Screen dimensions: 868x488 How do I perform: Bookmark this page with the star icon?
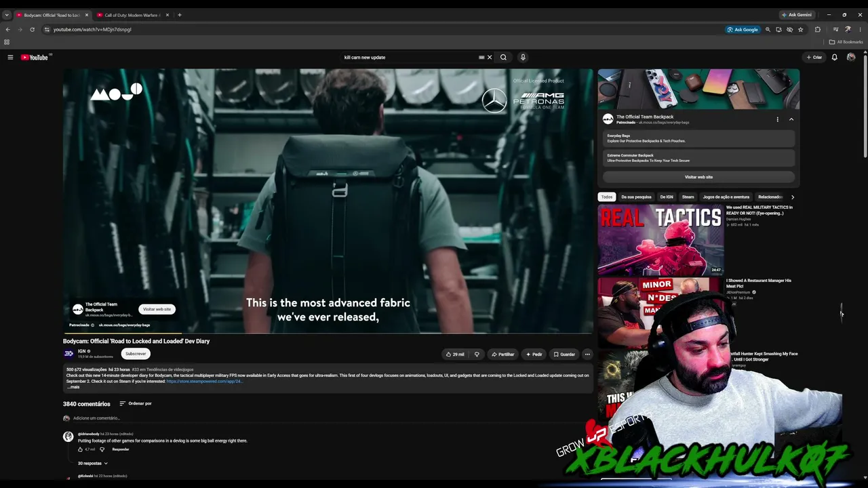click(800, 29)
